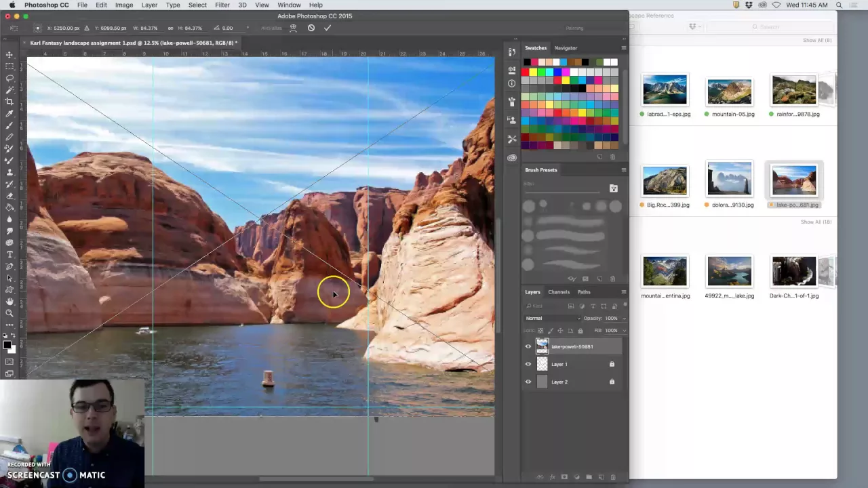Open the blend mode Normal dropdown
The image size is (868, 488).
pos(553,319)
